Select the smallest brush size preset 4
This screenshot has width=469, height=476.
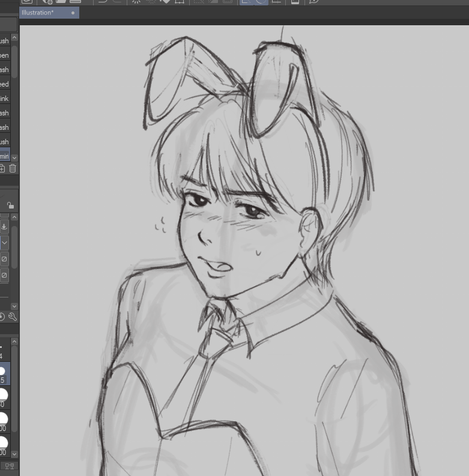[5, 350]
